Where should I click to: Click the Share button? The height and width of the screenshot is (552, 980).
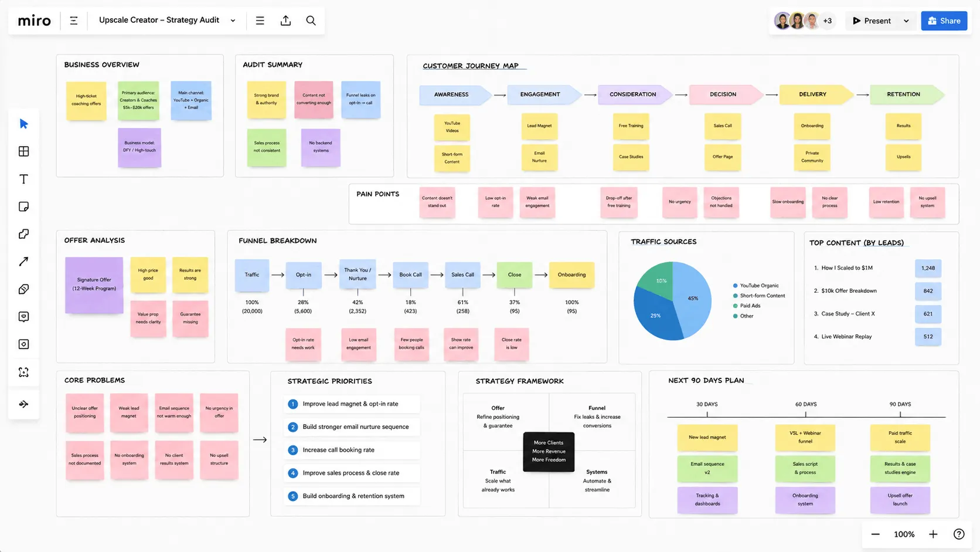(944, 21)
